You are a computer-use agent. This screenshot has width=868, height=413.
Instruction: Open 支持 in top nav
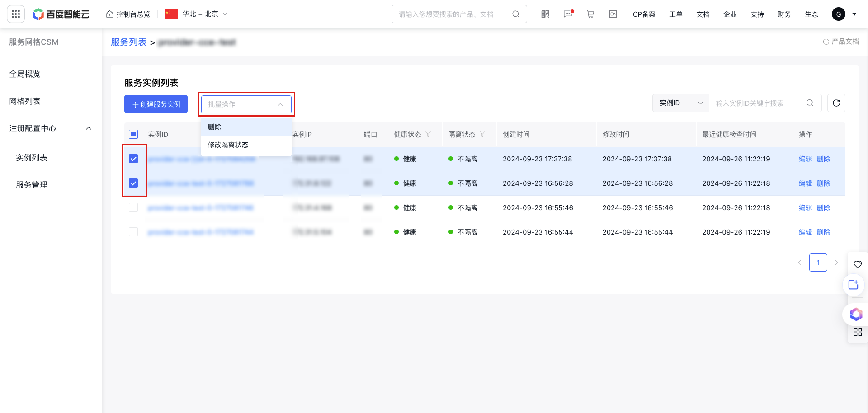pos(757,14)
